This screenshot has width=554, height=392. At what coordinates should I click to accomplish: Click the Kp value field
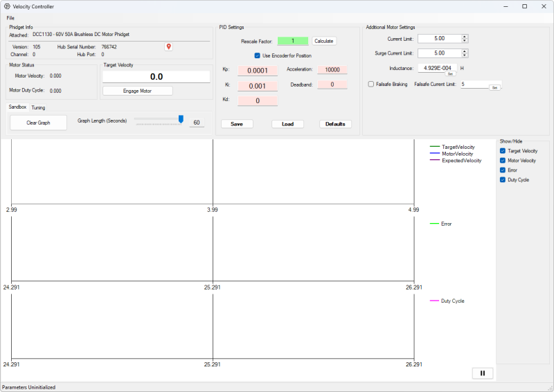coord(258,71)
